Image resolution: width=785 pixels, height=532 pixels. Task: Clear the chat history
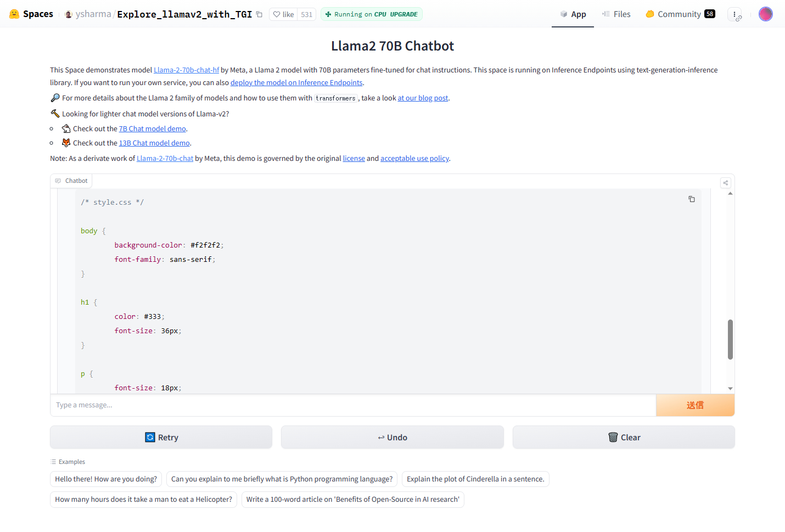624,438
